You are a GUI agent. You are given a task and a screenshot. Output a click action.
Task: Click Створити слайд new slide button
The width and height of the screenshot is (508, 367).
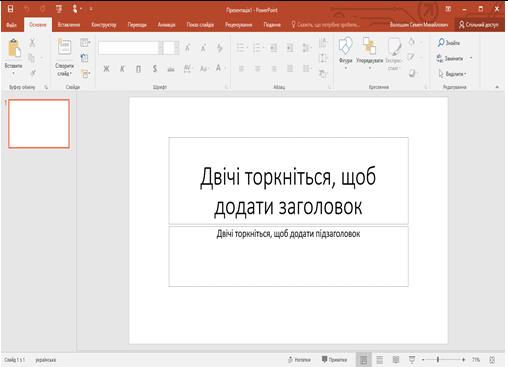64,58
